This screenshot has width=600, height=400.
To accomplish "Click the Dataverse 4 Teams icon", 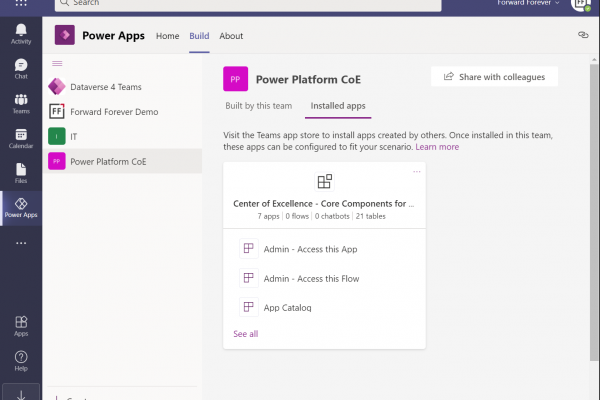I will point(57,87).
